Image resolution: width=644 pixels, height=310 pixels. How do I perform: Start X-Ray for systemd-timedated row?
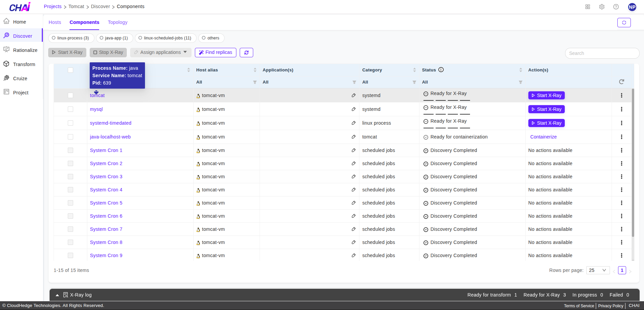[x=547, y=123]
